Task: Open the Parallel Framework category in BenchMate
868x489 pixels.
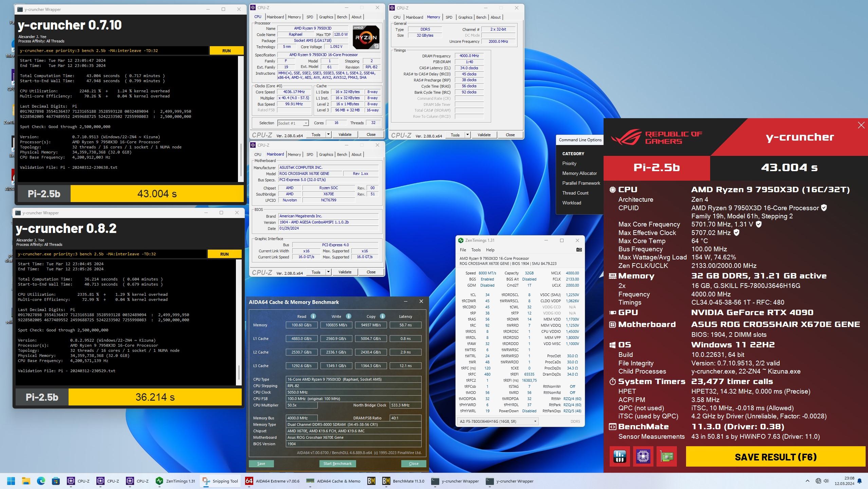Action: coord(581,183)
